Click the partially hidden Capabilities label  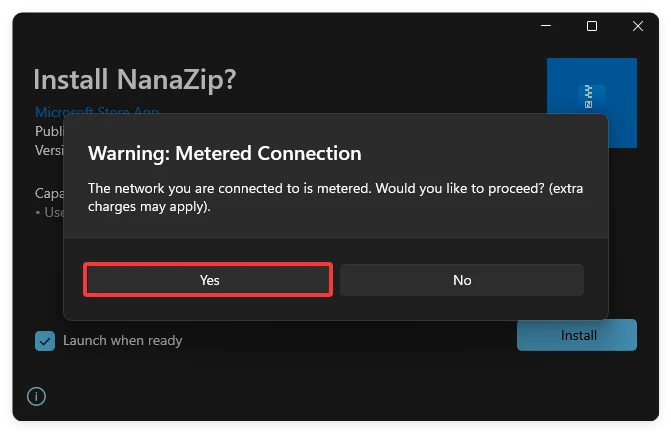48,193
